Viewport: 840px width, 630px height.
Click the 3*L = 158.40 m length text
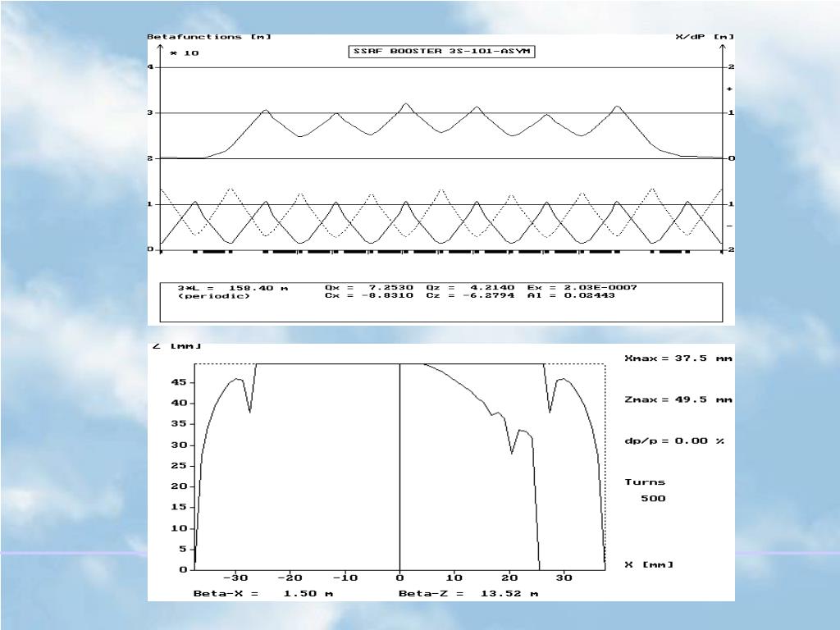tap(232, 287)
